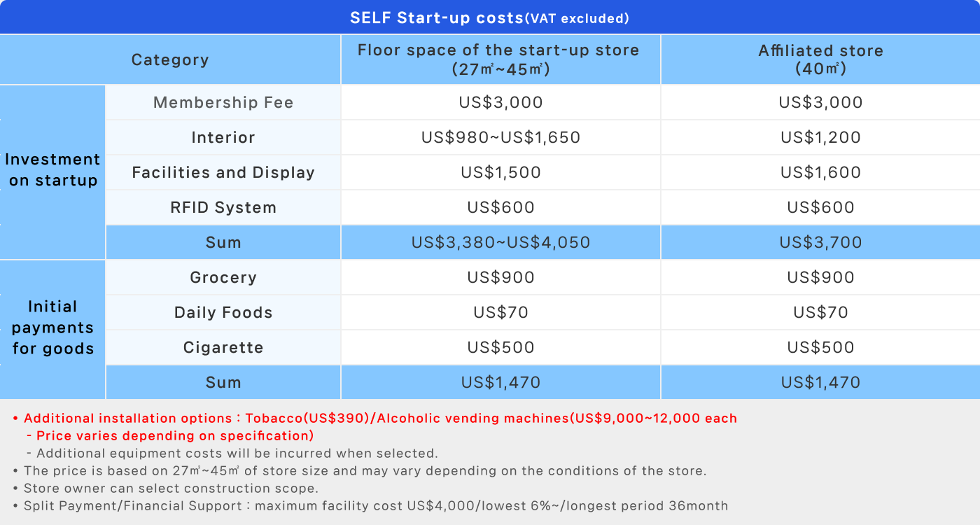Image resolution: width=980 pixels, height=525 pixels.
Task: Click the Grocery row label
Action: (x=223, y=277)
